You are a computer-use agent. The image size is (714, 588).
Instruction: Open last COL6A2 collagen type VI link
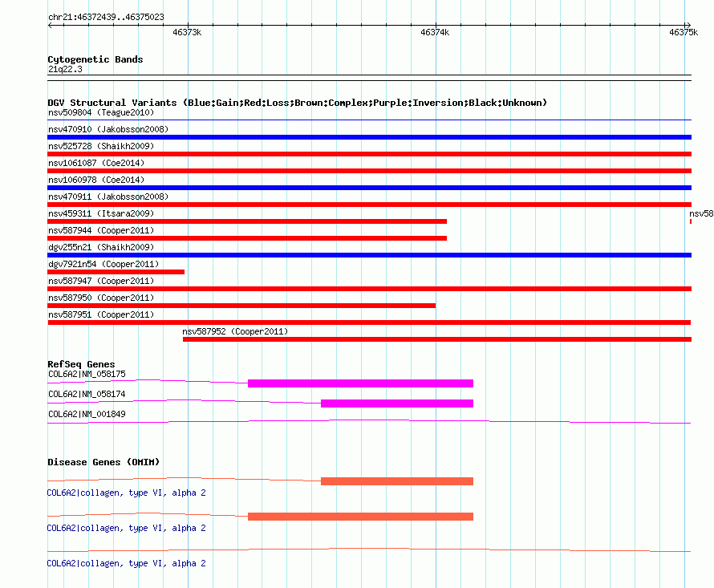(x=127, y=563)
